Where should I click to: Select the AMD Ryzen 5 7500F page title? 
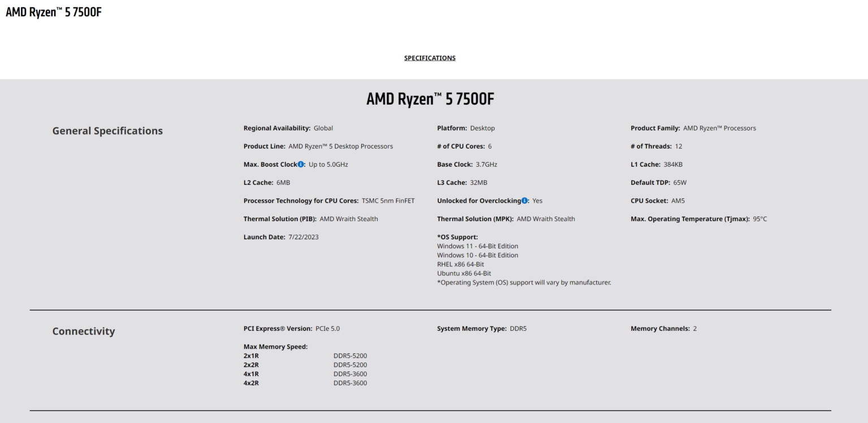click(53, 11)
